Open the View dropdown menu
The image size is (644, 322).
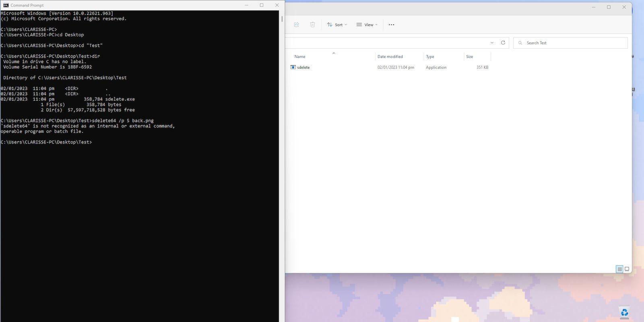367,25
